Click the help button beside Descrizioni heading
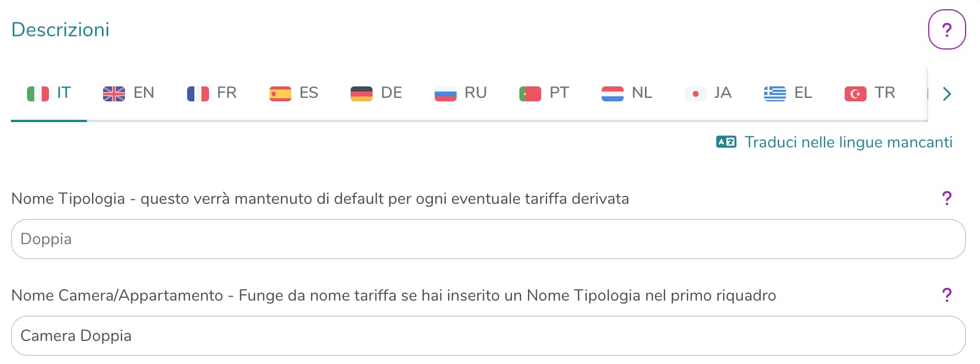 click(x=947, y=30)
